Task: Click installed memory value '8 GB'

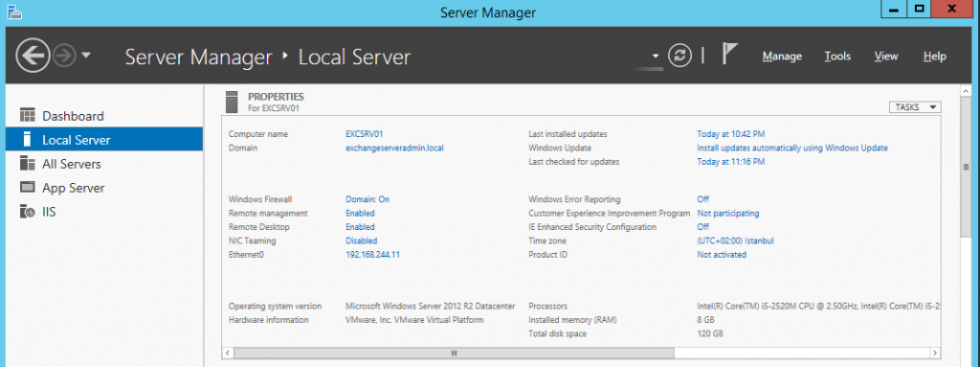Action: click(705, 320)
